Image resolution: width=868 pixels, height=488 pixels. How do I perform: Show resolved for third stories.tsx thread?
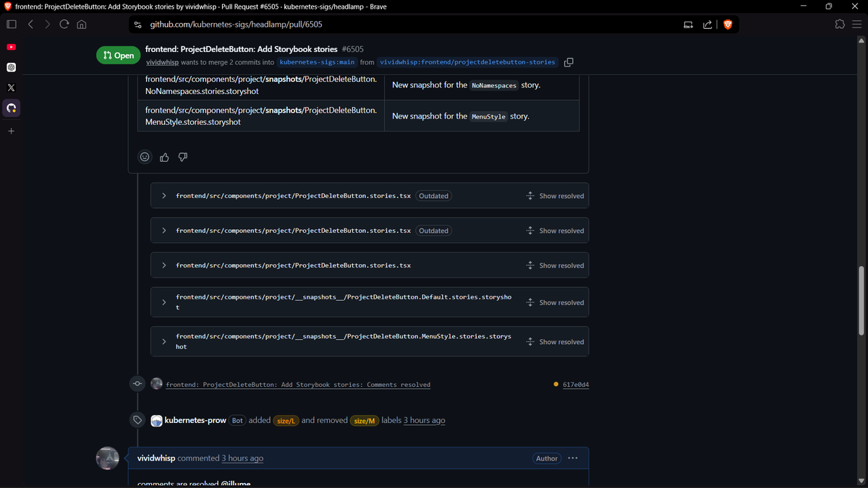point(555,265)
